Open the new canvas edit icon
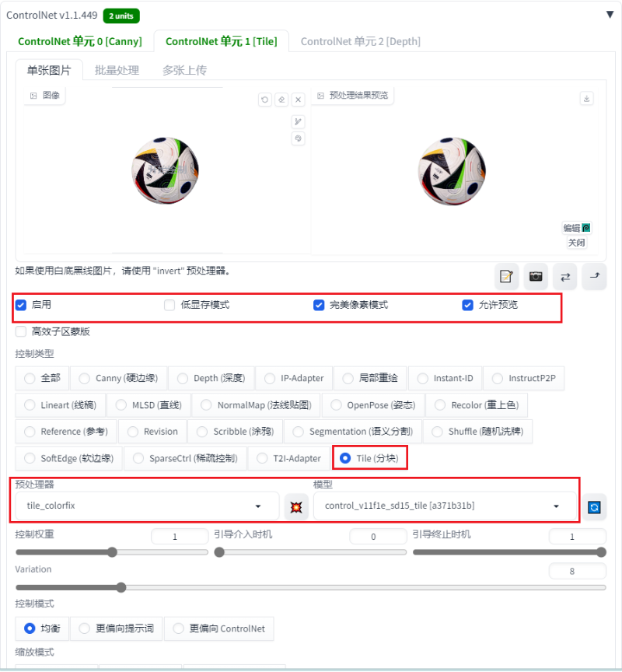The height and width of the screenshot is (672, 622). coord(506,276)
